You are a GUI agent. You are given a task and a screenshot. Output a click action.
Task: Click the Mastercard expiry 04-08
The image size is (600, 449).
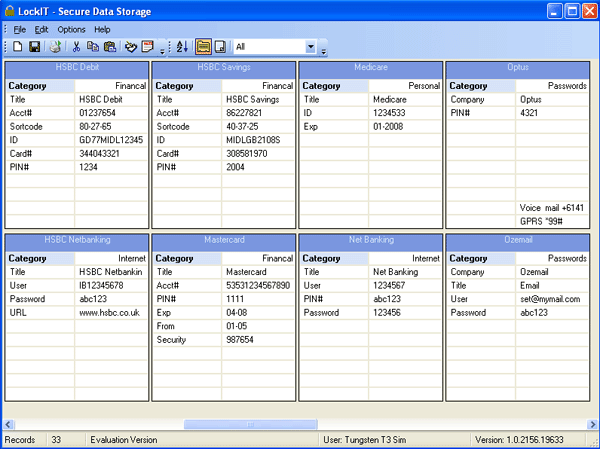pos(236,313)
